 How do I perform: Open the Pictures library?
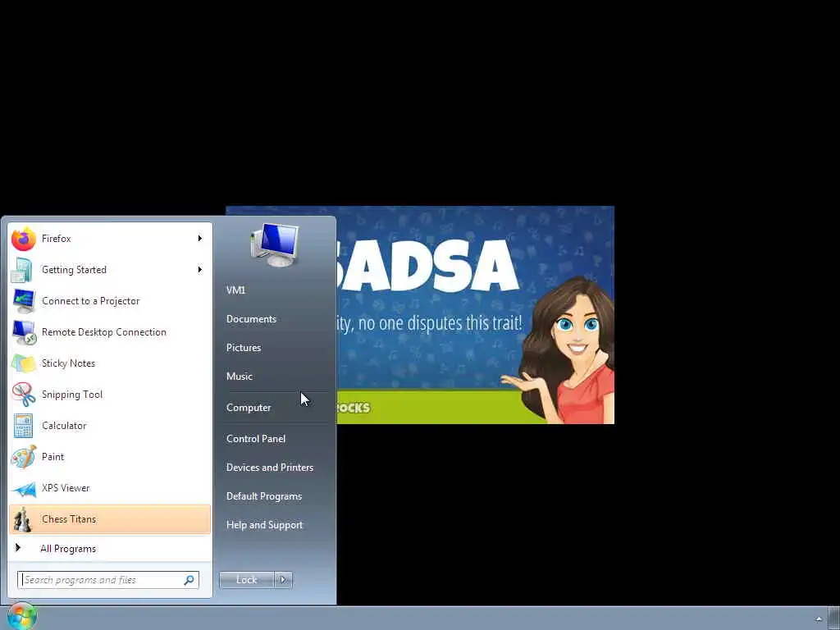pyautogui.click(x=244, y=348)
